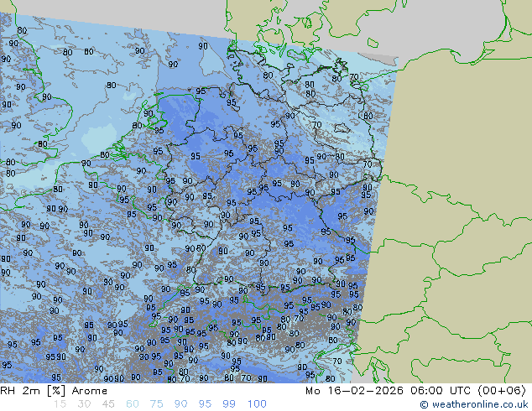Choose the 95 legend value

point(206,404)
